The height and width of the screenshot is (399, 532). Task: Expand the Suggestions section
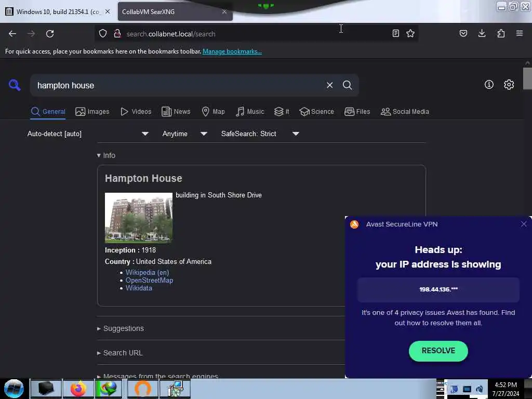121,328
